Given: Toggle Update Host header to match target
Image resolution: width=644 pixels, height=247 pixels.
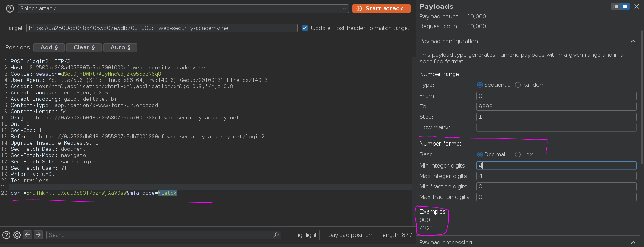Looking at the screenshot, I should click(x=305, y=28).
